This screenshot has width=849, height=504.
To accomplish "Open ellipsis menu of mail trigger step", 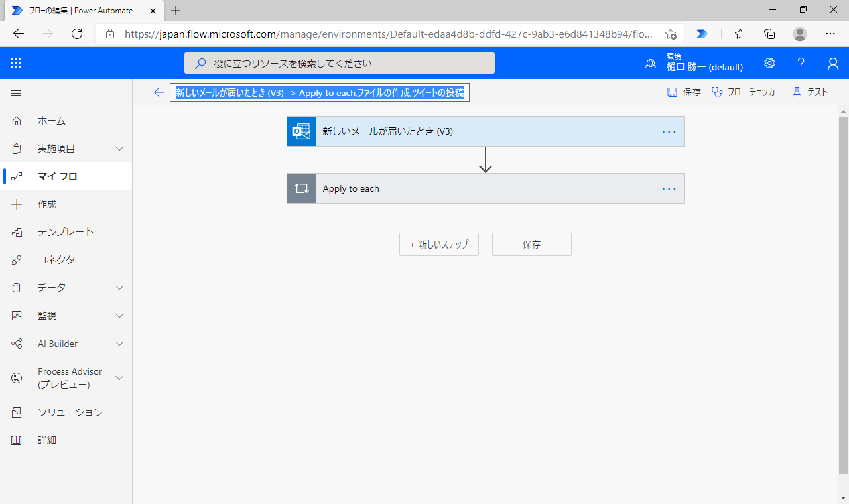I will tap(669, 131).
